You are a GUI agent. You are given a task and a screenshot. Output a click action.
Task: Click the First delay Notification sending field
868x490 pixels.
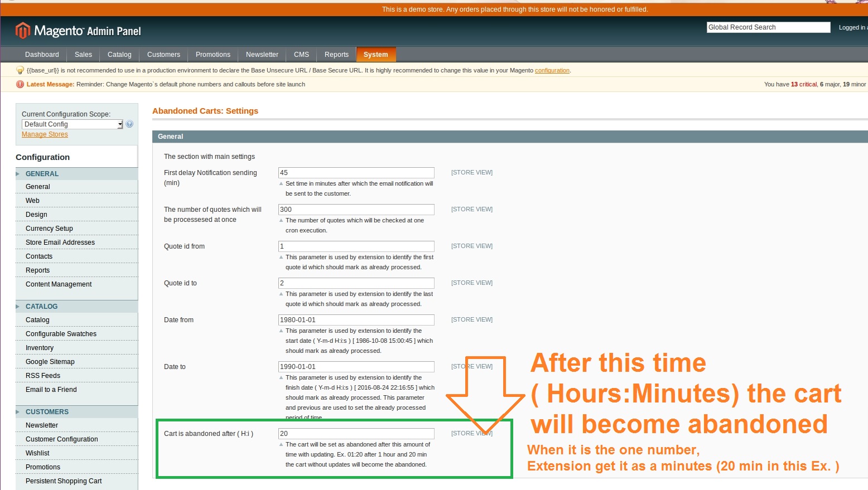[x=356, y=173]
